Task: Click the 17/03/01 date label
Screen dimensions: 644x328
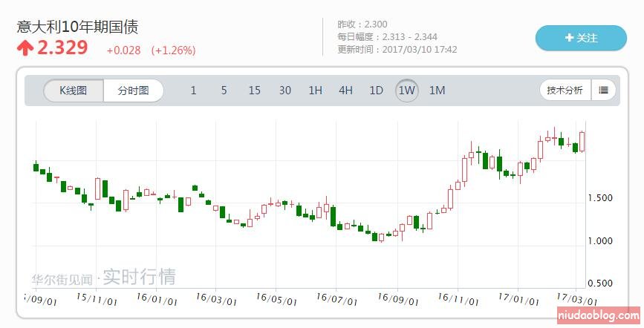Action: click(x=576, y=299)
